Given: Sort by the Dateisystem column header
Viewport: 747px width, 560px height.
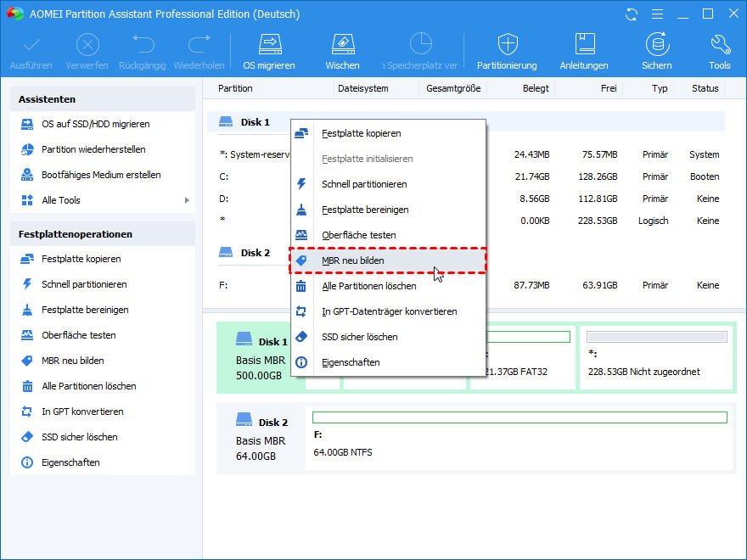Looking at the screenshot, I should 363,88.
